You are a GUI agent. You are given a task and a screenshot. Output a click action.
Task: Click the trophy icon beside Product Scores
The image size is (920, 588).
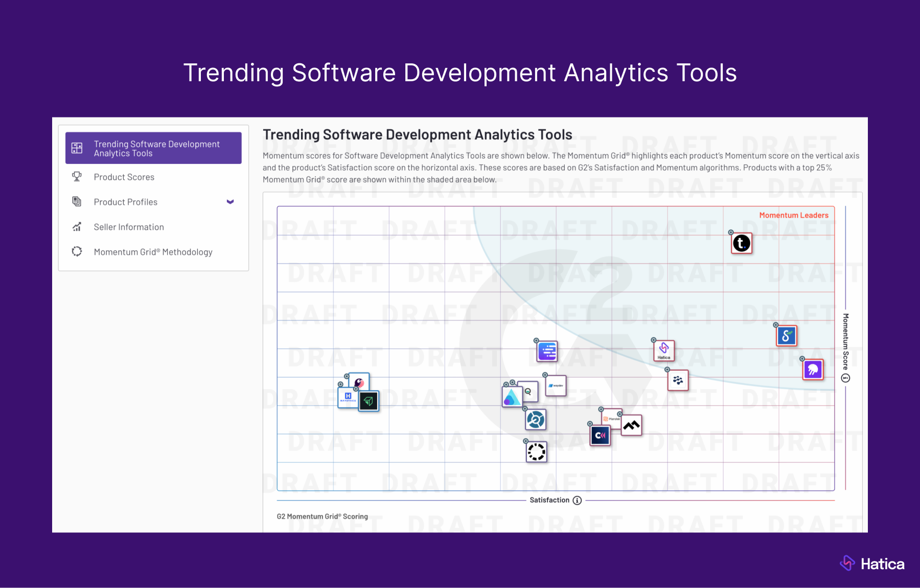click(77, 177)
